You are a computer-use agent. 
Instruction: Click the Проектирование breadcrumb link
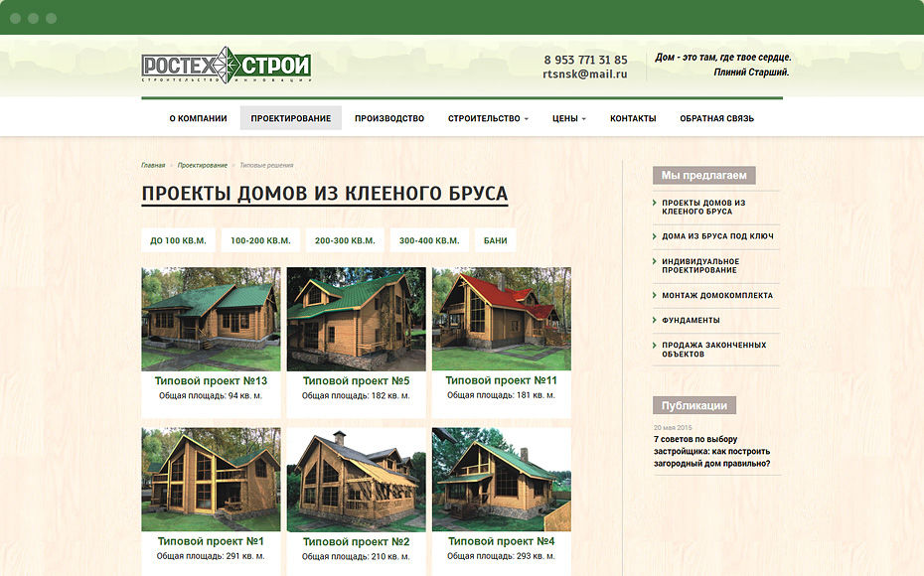coord(203,165)
